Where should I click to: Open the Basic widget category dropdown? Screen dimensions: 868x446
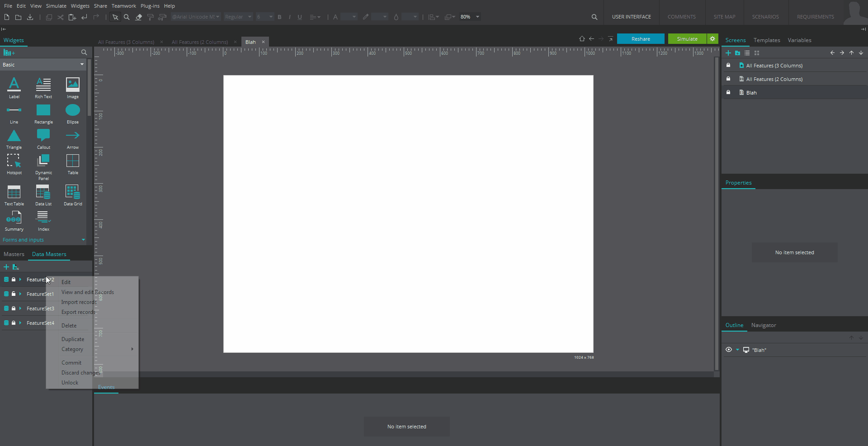(x=82, y=65)
